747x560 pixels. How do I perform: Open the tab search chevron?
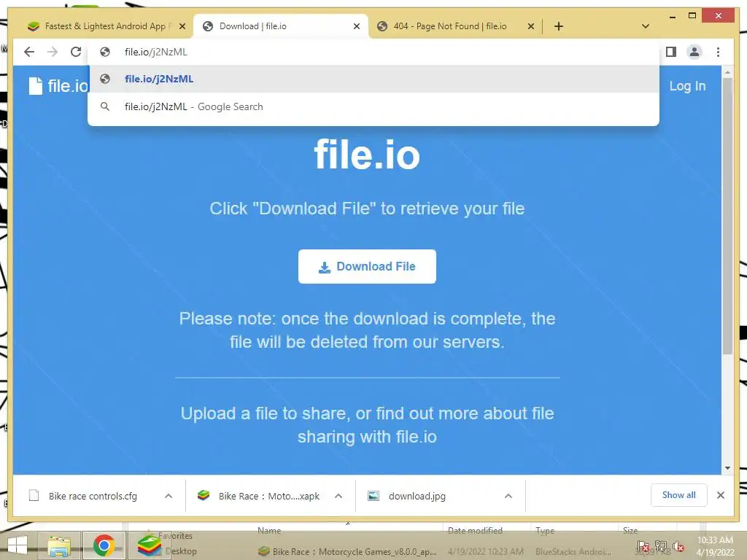pos(646,26)
